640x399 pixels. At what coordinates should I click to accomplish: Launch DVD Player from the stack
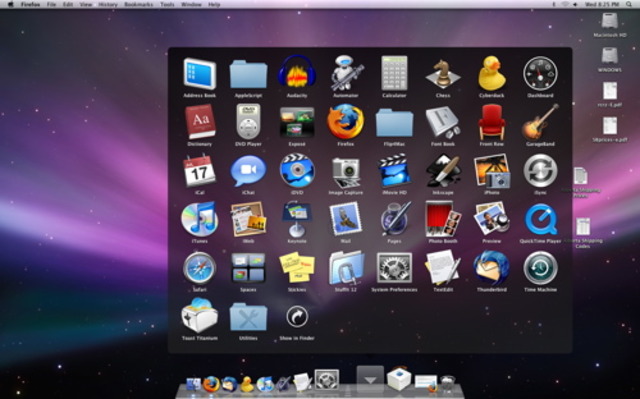[x=248, y=121]
